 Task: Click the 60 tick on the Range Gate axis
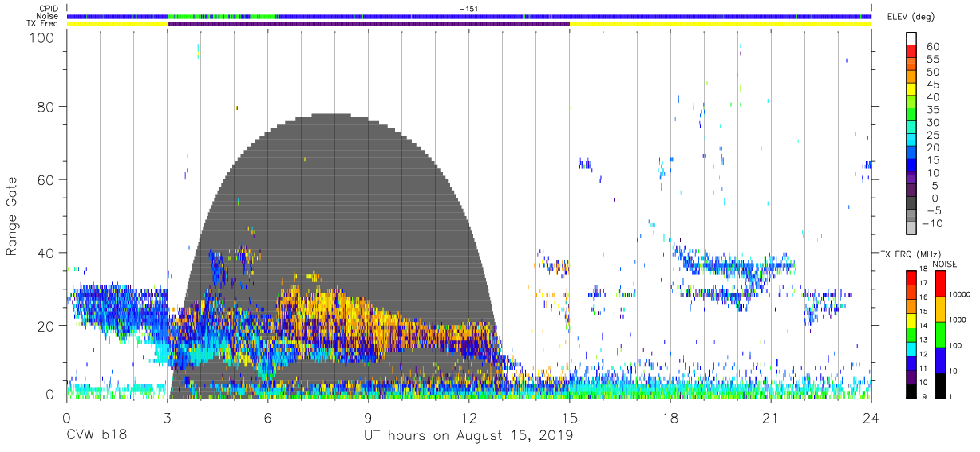tap(45, 179)
